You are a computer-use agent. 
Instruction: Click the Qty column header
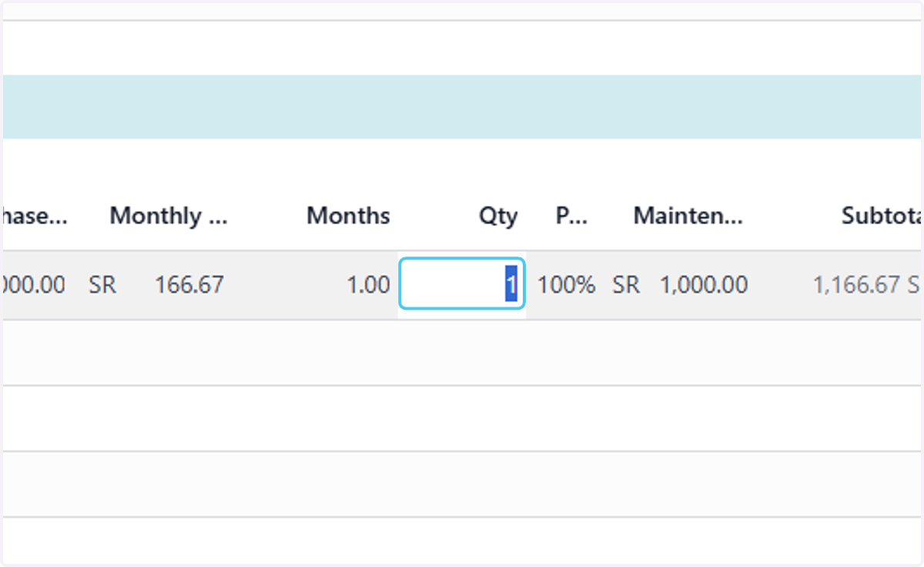pyautogui.click(x=498, y=216)
